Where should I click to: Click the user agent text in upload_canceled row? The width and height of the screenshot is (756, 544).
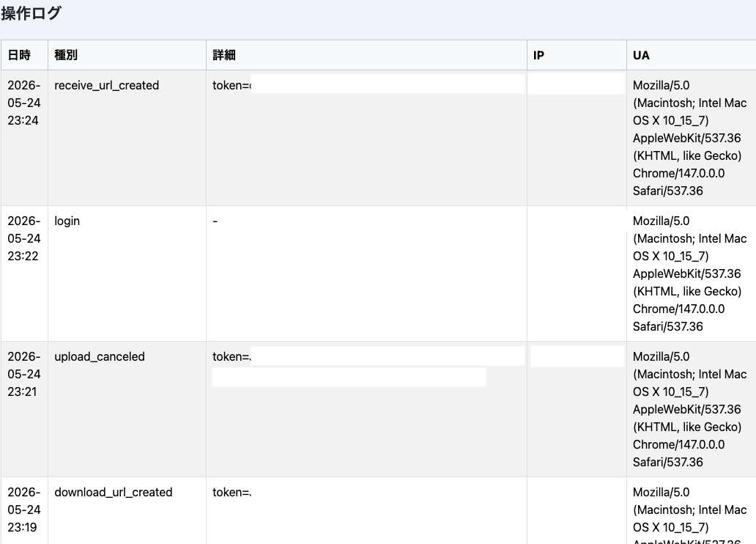[x=689, y=409]
